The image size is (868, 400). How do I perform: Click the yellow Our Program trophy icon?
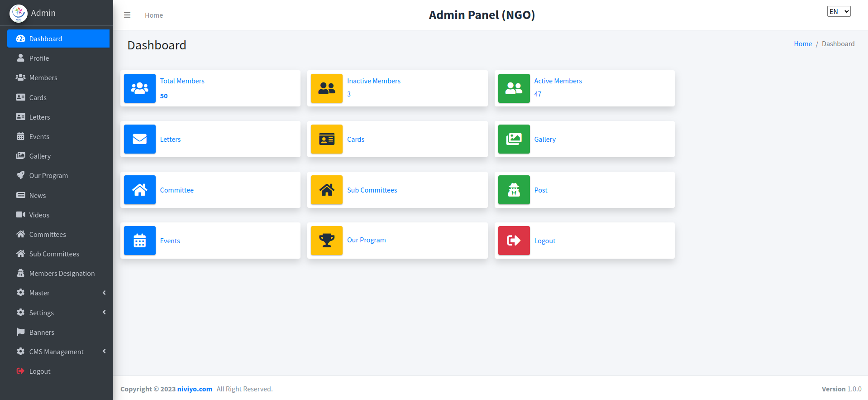(326, 241)
